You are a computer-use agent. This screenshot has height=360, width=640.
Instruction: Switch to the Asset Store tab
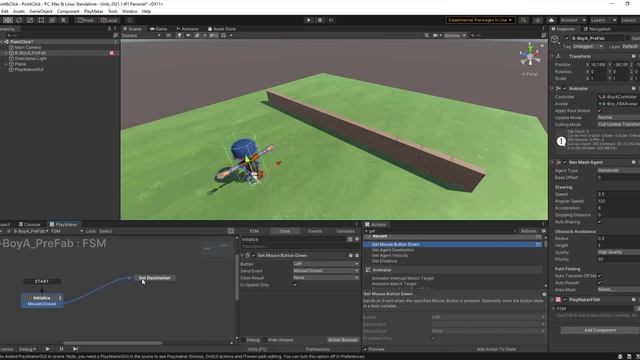coord(222,29)
